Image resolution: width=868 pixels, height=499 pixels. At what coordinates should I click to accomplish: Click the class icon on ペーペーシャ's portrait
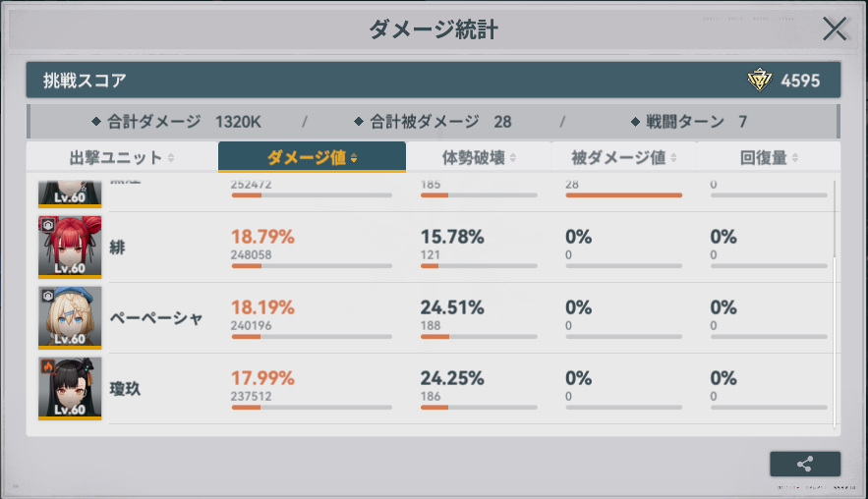[47, 295]
